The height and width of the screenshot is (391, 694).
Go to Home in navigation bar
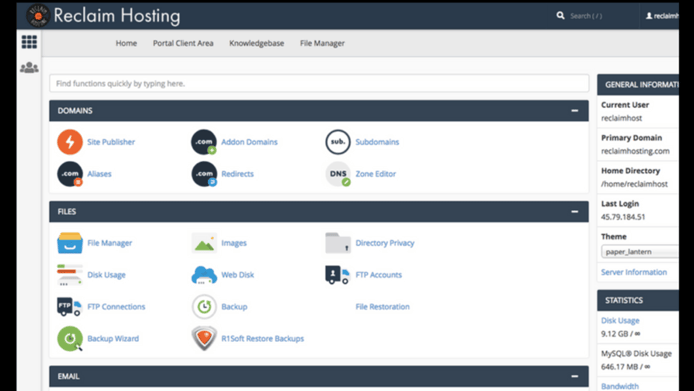click(126, 43)
